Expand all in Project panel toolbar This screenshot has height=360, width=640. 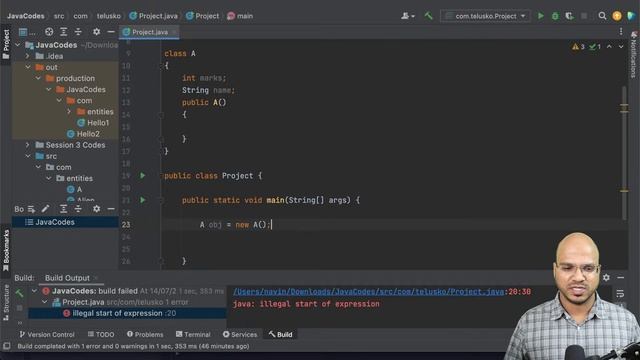(64, 31)
